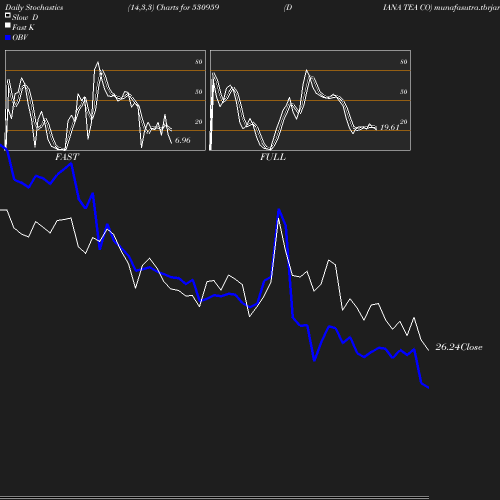
Task: Click the 'FULL' chart label
Action: pyautogui.click(x=273, y=157)
